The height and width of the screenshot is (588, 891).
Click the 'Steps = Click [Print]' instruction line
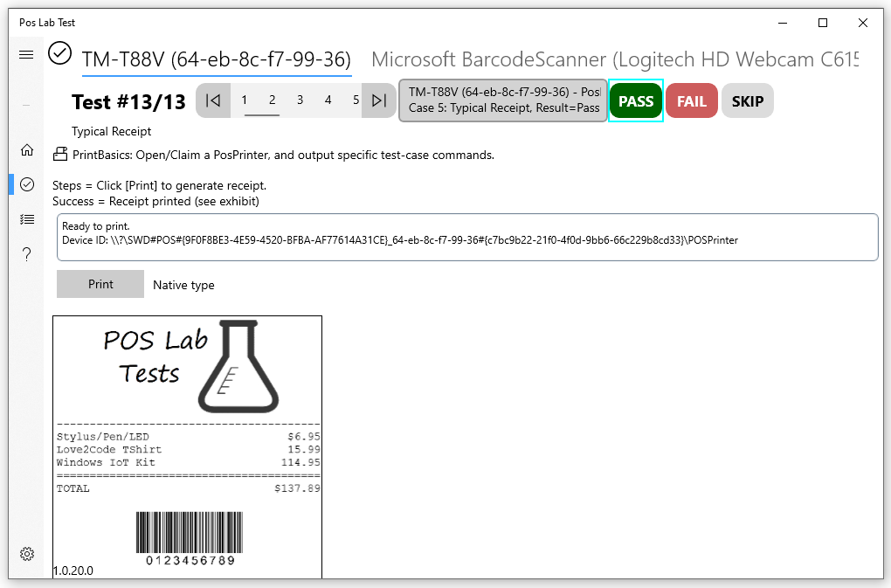click(159, 186)
